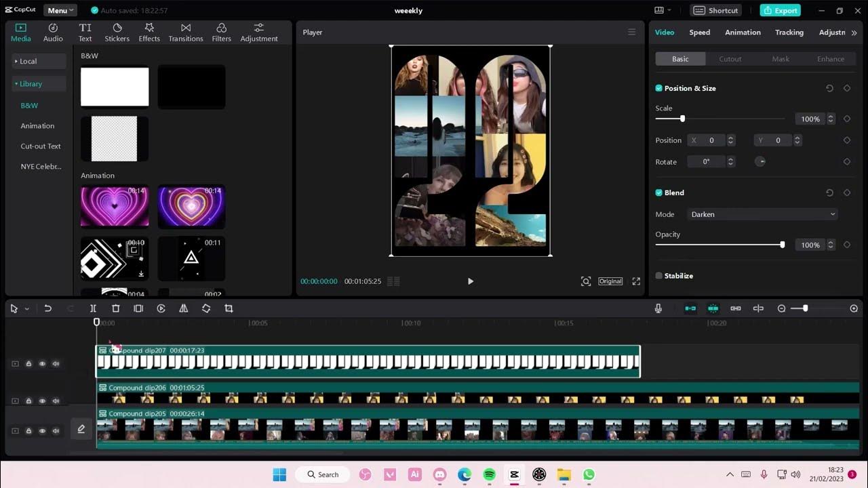The width and height of the screenshot is (868, 488).
Task: Click the Player panel hamburger menu icon
Action: point(631,32)
